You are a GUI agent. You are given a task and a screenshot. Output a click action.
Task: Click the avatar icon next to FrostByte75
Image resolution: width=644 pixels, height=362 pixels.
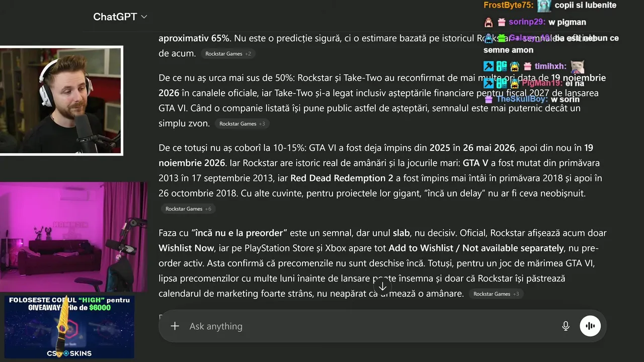[544, 6]
